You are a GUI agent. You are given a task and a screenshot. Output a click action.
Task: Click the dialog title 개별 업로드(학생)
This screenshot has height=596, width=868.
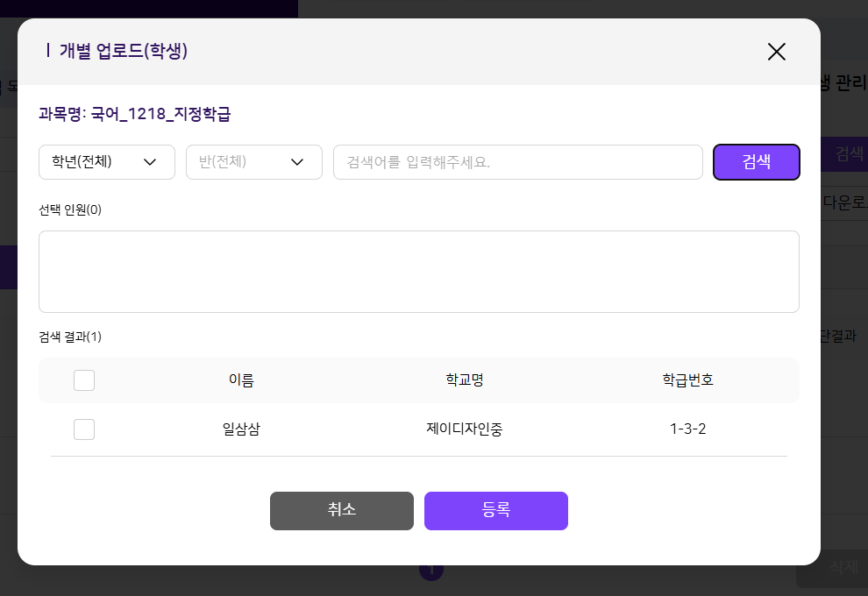click(x=123, y=51)
